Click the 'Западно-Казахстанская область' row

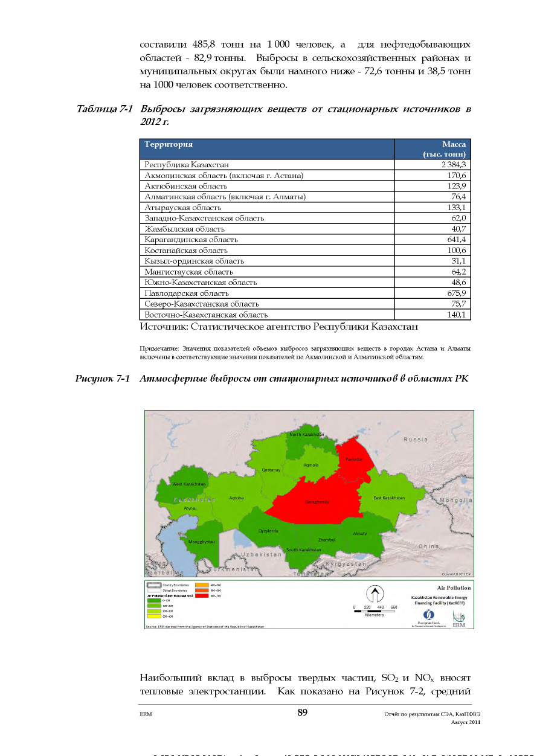[x=305, y=218]
